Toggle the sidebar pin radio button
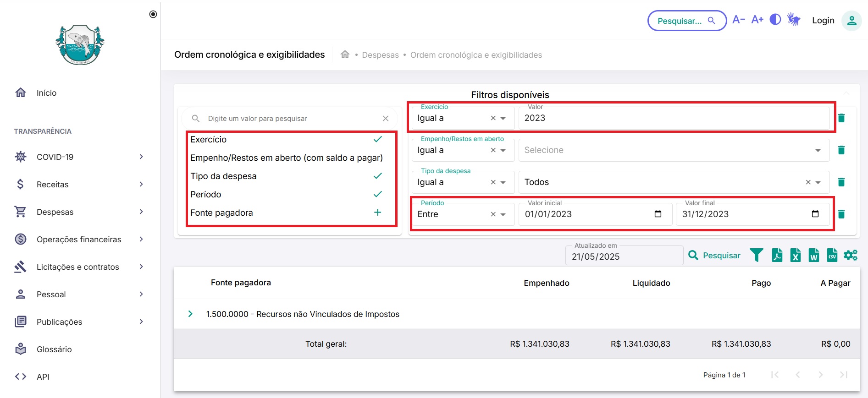The image size is (868, 398). (x=153, y=14)
